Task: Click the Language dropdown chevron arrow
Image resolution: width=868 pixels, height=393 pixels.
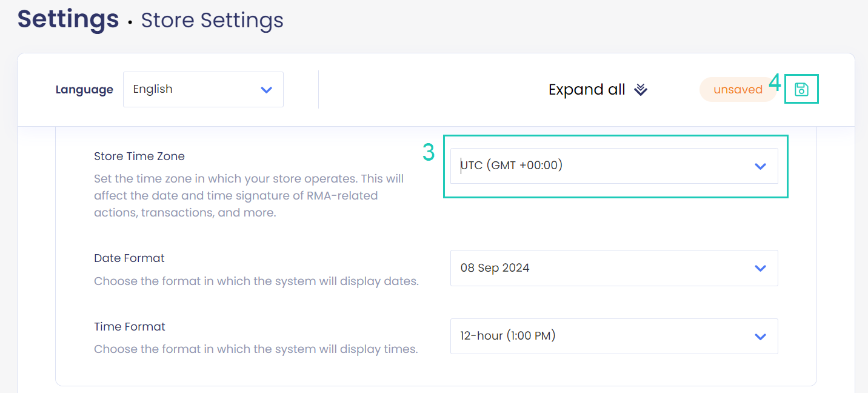Action: tap(266, 90)
